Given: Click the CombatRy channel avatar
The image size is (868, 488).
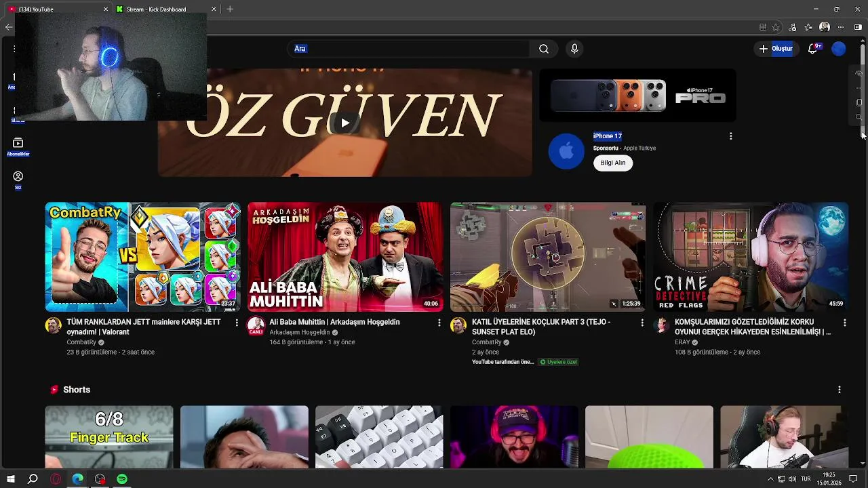Looking at the screenshot, I should point(53,325).
